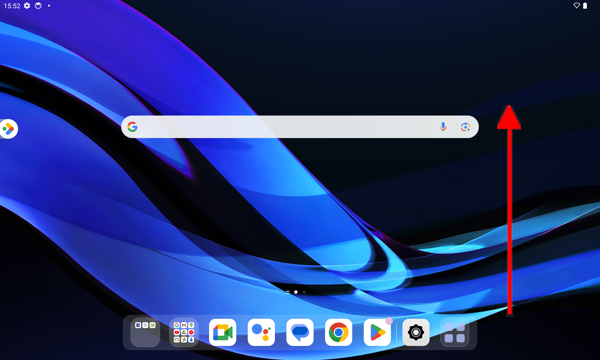Launch Chrome browser from the dock
Viewport: 600px width, 360px height.
coord(339,332)
